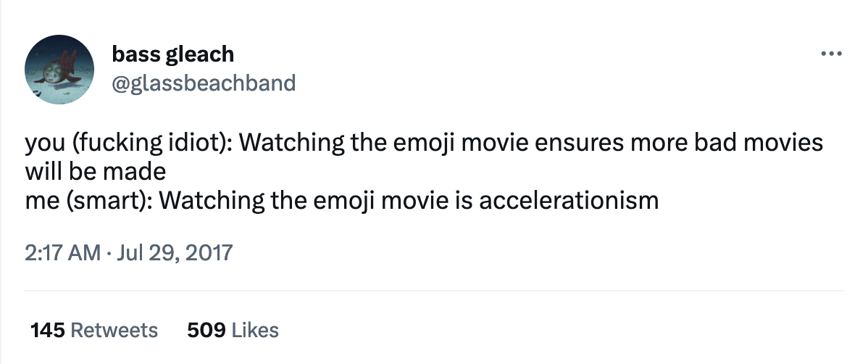This screenshot has height=364, width=868.
Task: Click the tweet's first line starting with "you"
Action: (424, 143)
